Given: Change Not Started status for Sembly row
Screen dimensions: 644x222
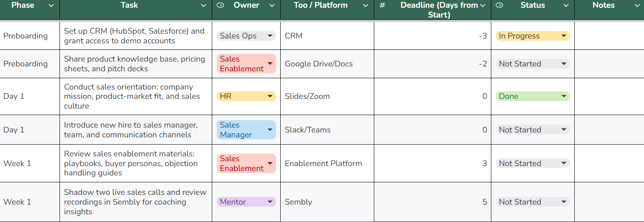Looking at the screenshot, I should (x=532, y=202).
